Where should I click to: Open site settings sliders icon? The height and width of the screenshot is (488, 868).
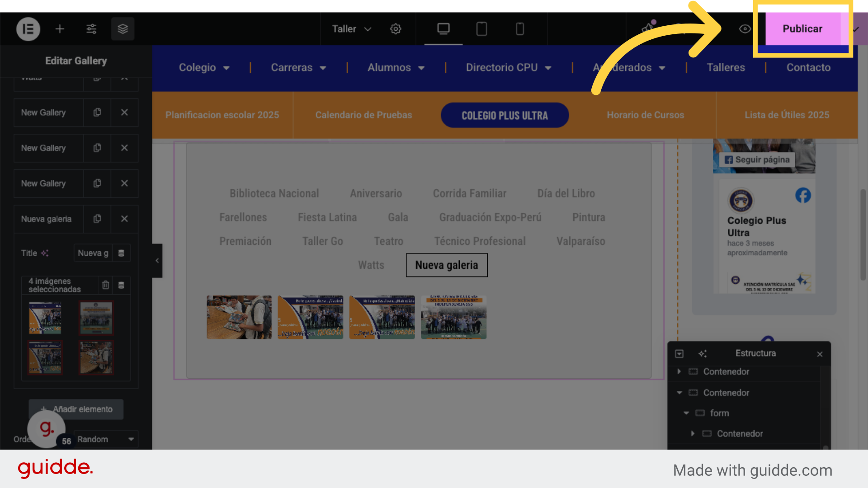[x=91, y=29]
